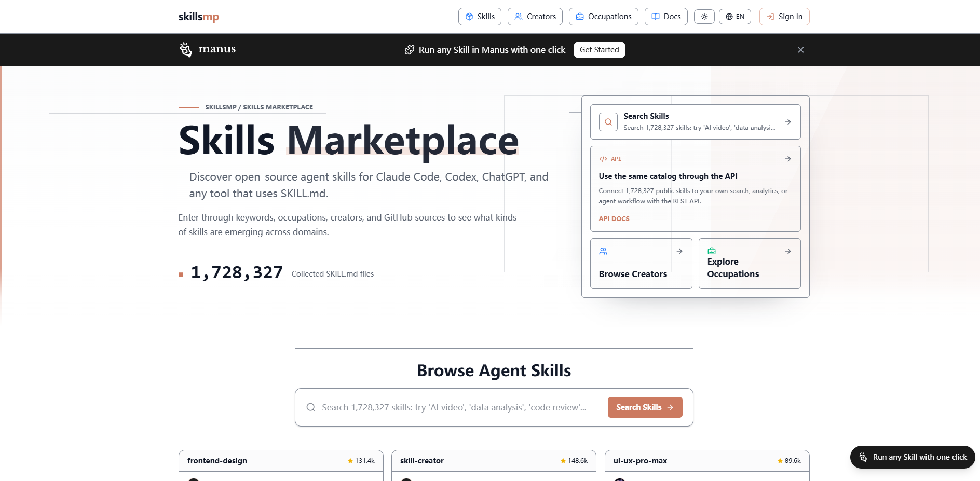The width and height of the screenshot is (980, 481).
Task: Click the people icon on Browse Creators card
Action: [603, 251]
